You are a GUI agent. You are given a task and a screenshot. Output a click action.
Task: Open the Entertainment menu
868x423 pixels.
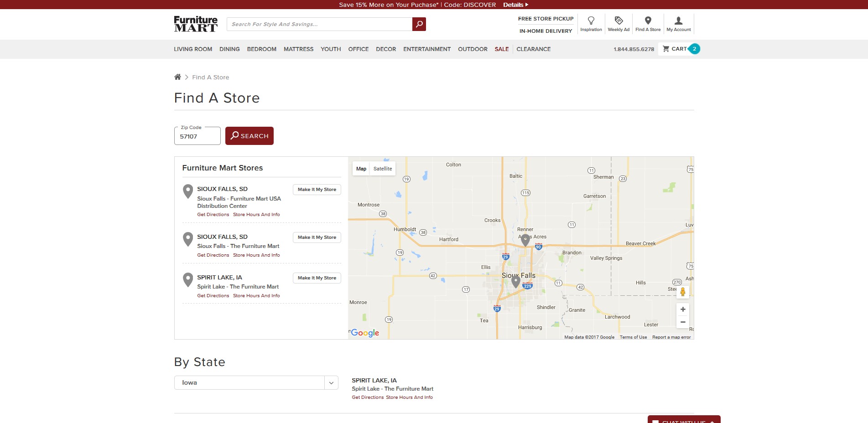coord(427,49)
